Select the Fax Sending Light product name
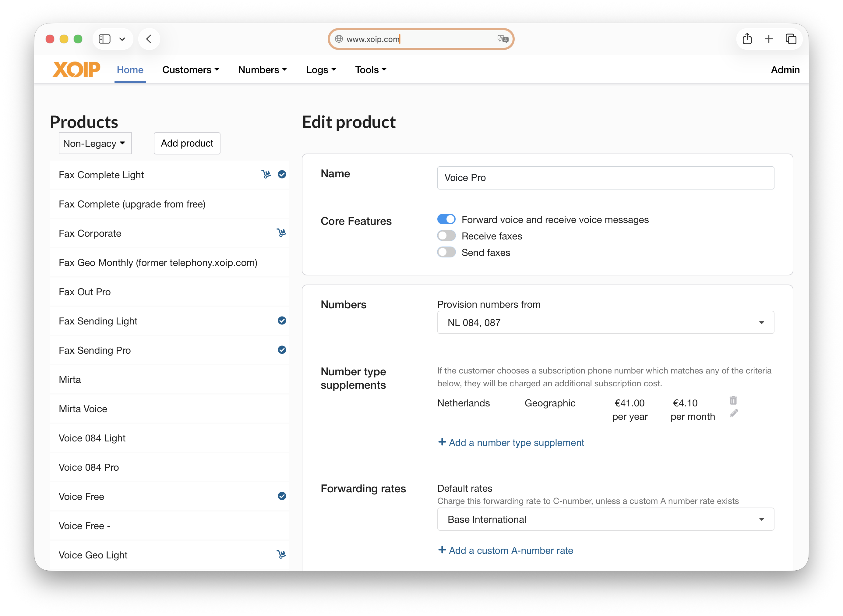 (98, 321)
